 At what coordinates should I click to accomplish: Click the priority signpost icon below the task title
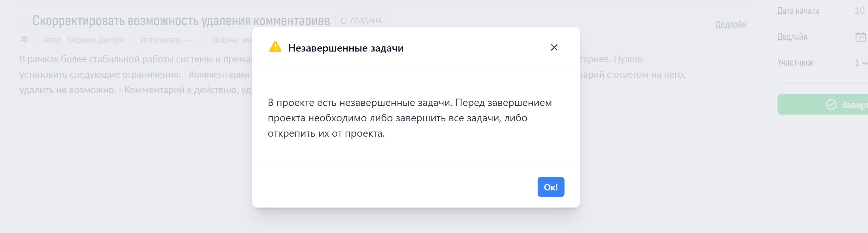(24, 40)
